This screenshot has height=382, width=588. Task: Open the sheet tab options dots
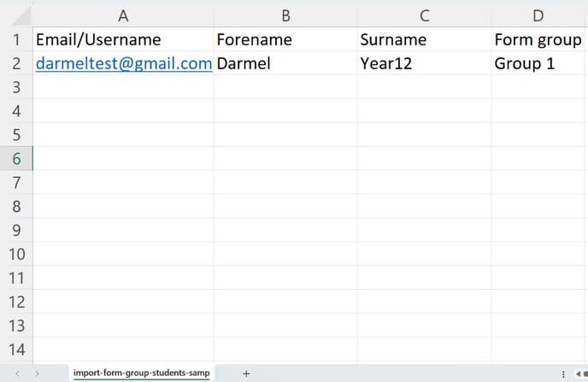(563, 373)
